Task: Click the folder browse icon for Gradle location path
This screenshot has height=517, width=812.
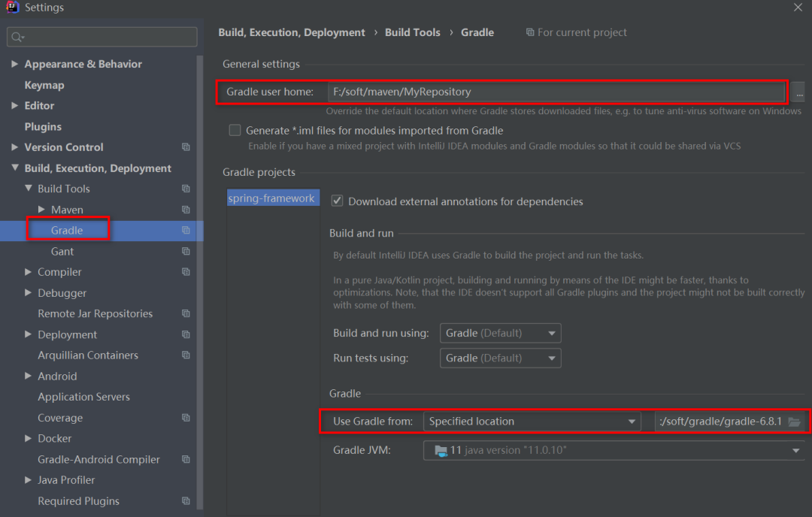Action: point(795,422)
